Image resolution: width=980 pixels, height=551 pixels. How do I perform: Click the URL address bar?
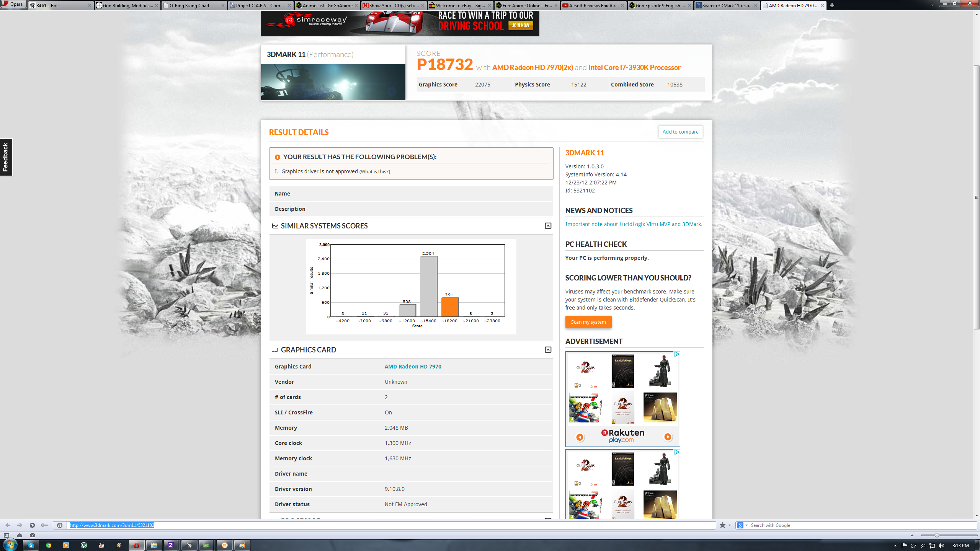391,525
